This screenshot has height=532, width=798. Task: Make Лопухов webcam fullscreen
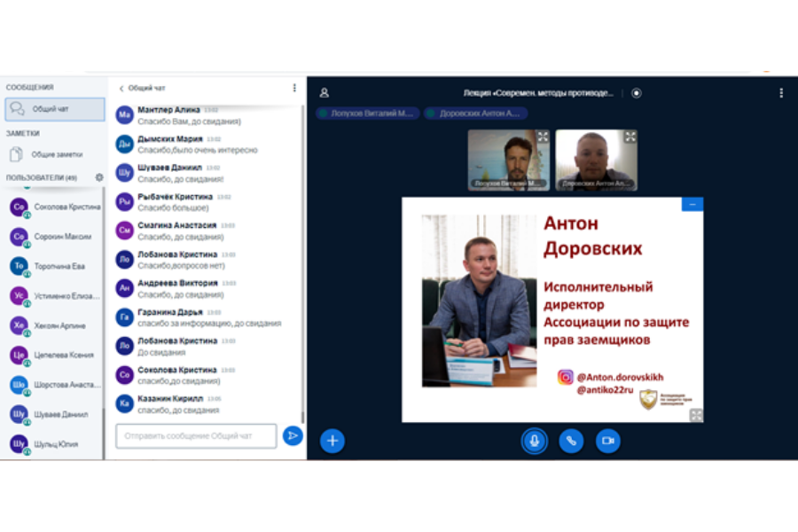(x=543, y=137)
